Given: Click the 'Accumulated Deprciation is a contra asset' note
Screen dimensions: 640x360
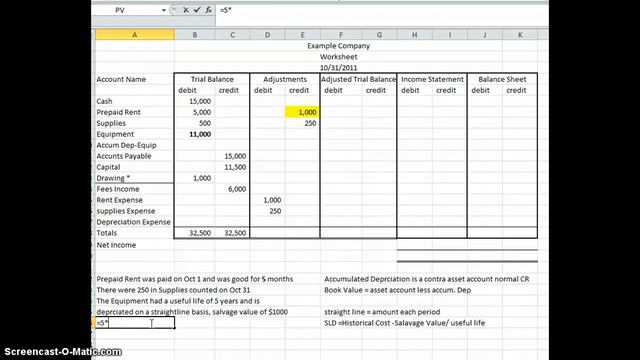Looking at the screenshot, I should tap(427, 279).
